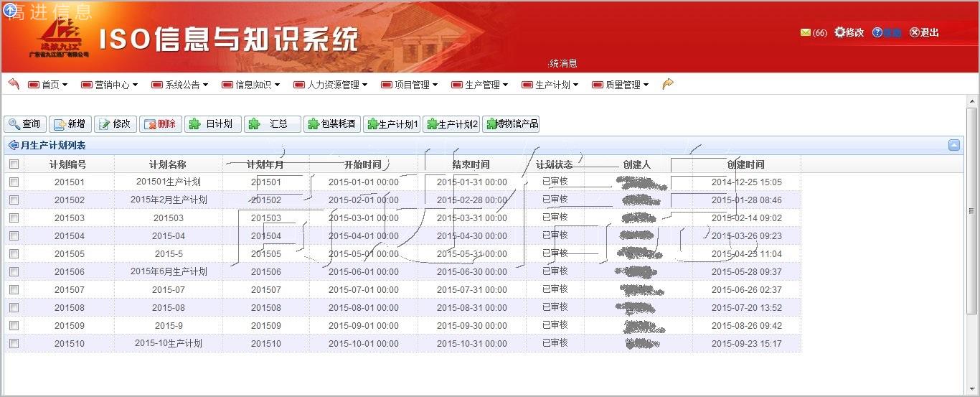Toggle the select-all checkbox in table header

(x=14, y=164)
